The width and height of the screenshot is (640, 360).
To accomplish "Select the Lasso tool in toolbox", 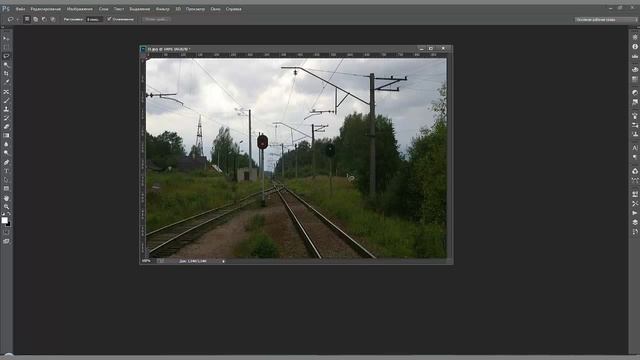I will [x=6, y=56].
